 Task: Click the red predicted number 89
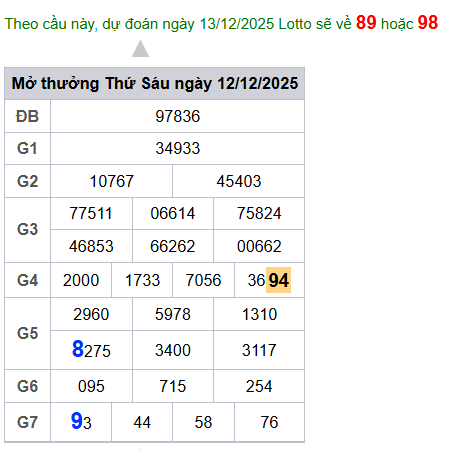pyautogui.click(x=366, y=23)
